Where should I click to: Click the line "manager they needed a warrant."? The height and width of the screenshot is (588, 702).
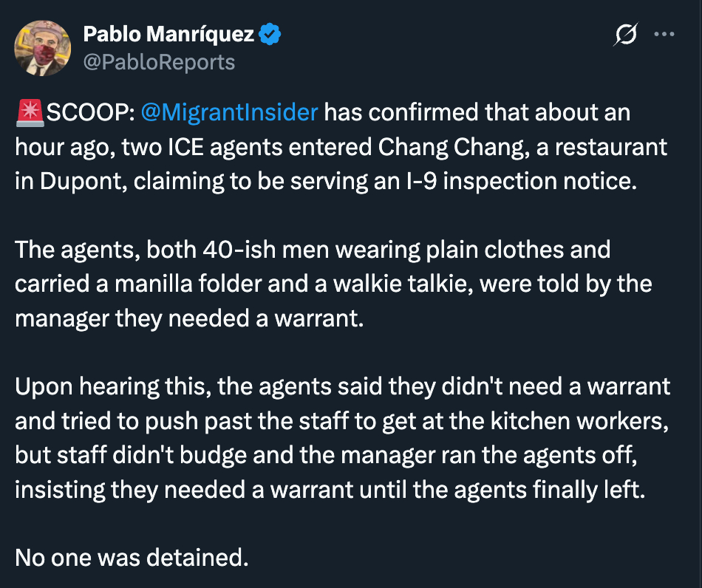click(x=190, y=318)
